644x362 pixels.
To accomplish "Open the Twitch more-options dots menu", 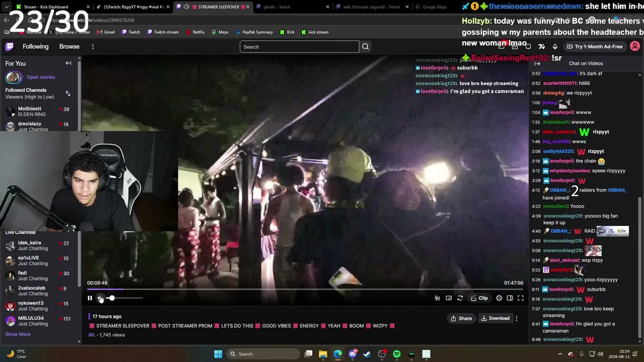I will coord(93,47).
